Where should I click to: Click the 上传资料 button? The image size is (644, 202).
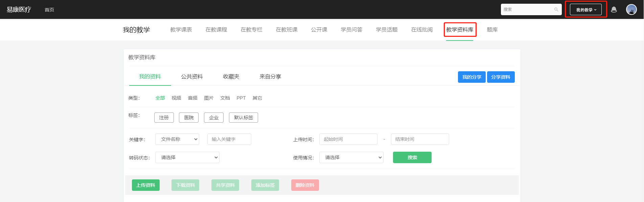point(146,185)
